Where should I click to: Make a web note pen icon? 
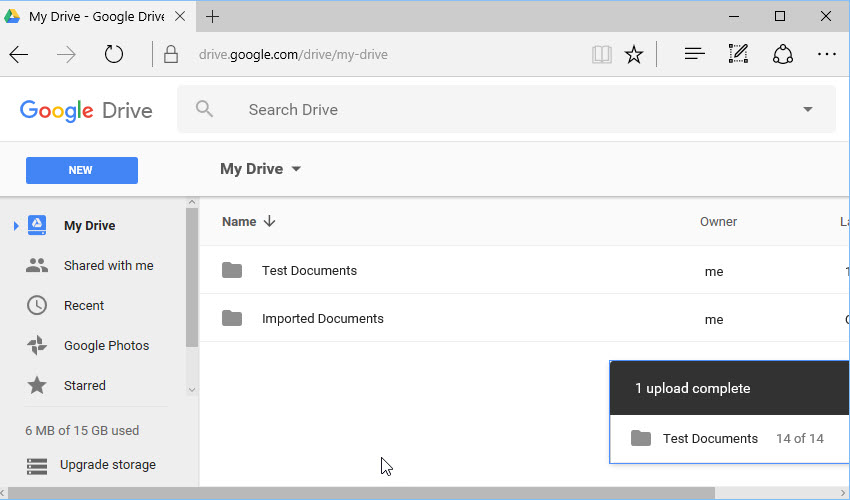738,54
